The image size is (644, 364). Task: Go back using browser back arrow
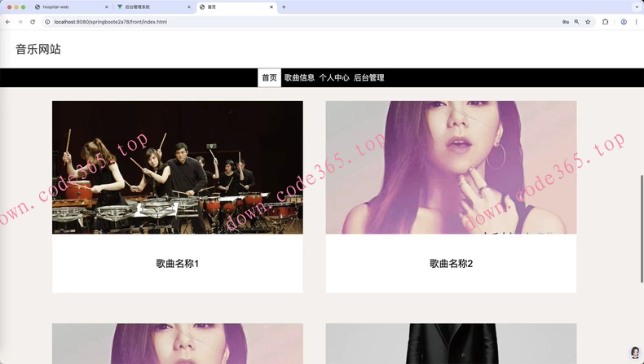tap(8, 22)
